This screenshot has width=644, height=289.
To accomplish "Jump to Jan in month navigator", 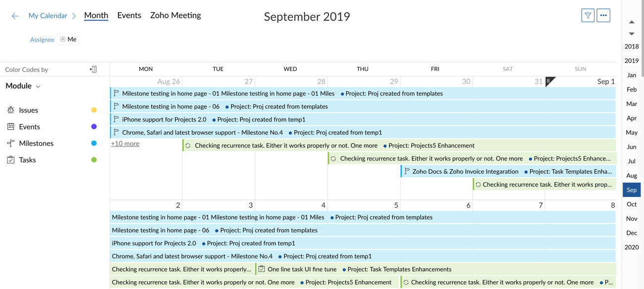I will tap(632, 75).
